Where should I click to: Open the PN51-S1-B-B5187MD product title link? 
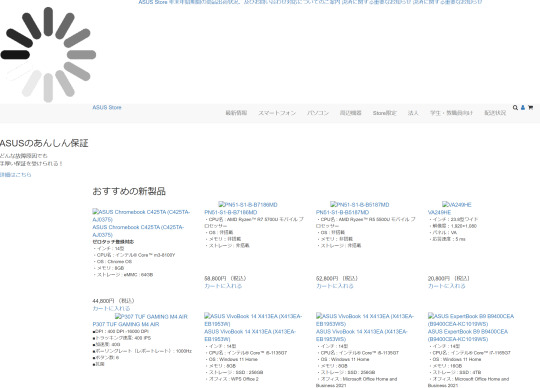point(342,212)
